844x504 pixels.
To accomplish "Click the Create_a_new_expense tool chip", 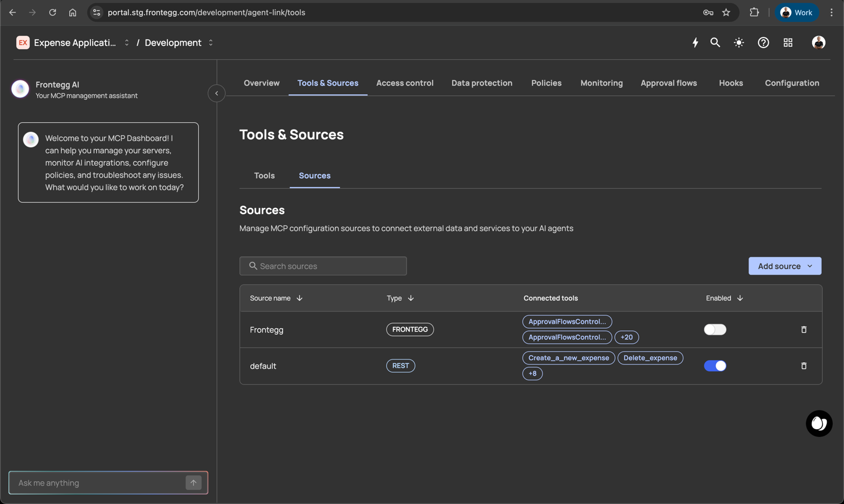I will coord(568,358).
